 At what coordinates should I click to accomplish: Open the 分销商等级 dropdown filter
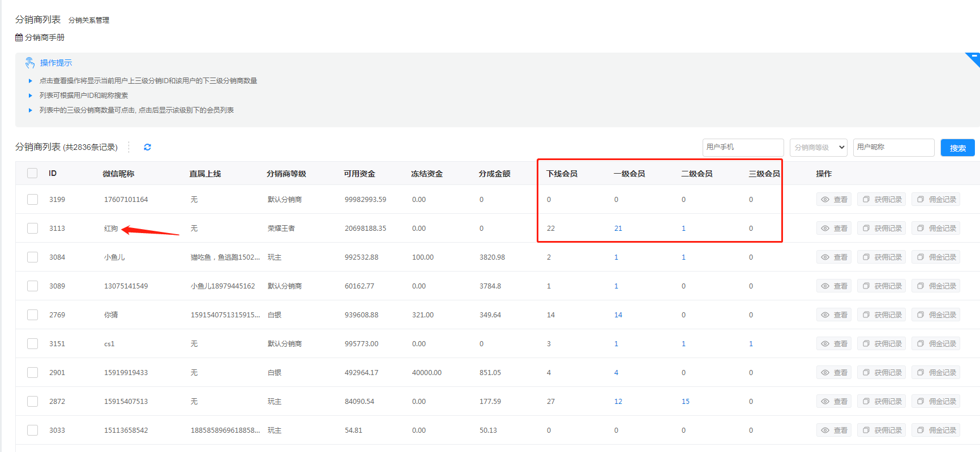(818, 148)
